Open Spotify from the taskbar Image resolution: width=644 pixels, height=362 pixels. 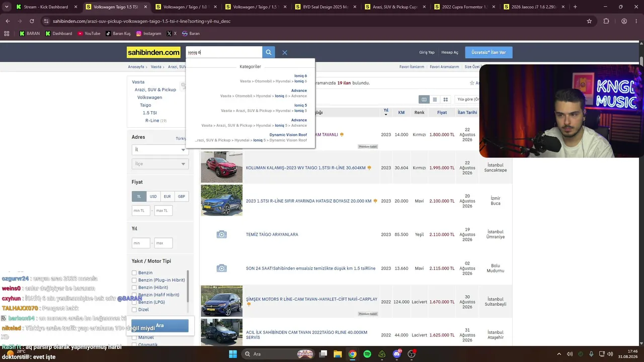click(x=367, y=354)
